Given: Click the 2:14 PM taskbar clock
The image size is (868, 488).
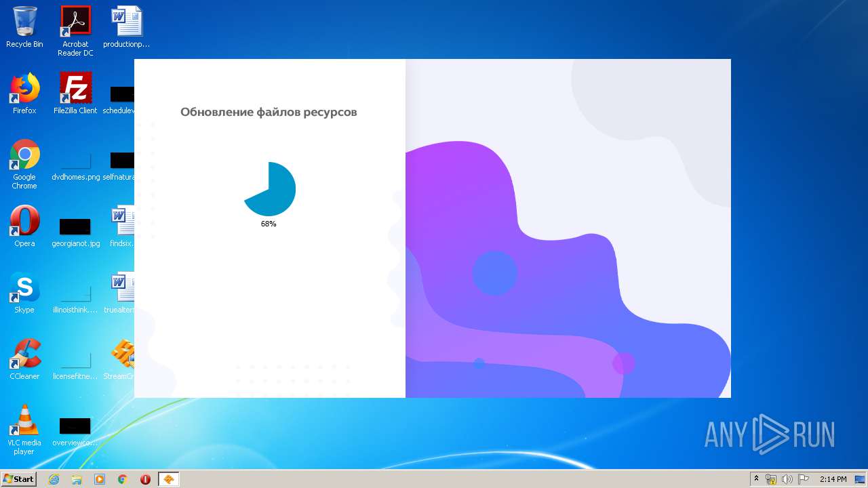Looking at the screenshot, I should pos(833,479).
